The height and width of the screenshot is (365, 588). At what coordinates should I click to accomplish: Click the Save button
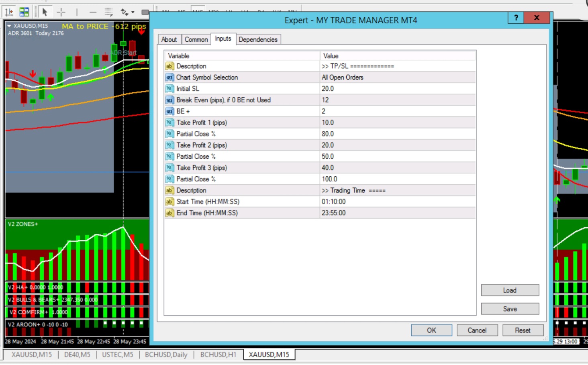pos(510,309)
